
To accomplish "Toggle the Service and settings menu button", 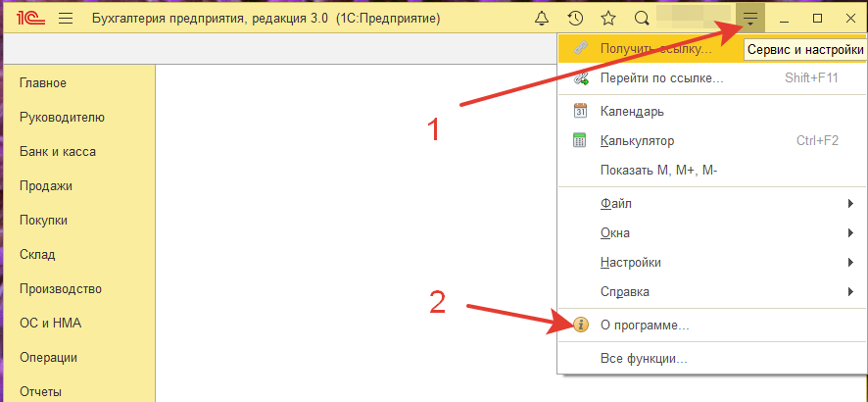I will 750,19.
